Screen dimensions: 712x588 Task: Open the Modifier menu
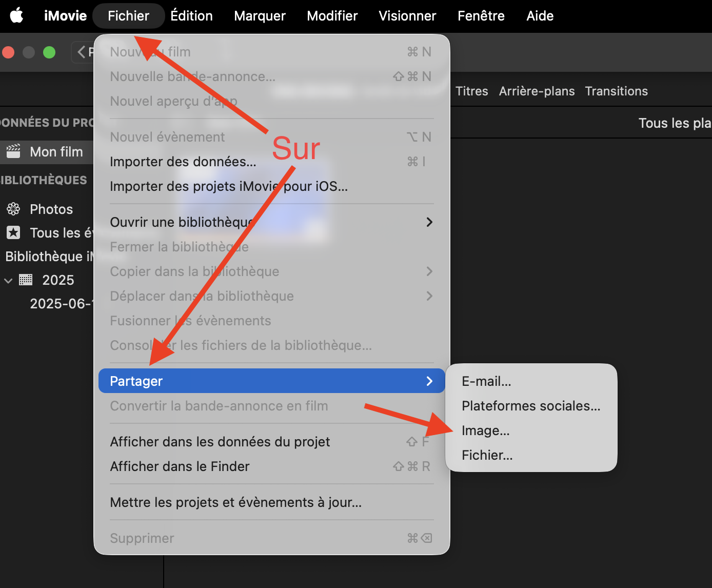click(332, 16)
